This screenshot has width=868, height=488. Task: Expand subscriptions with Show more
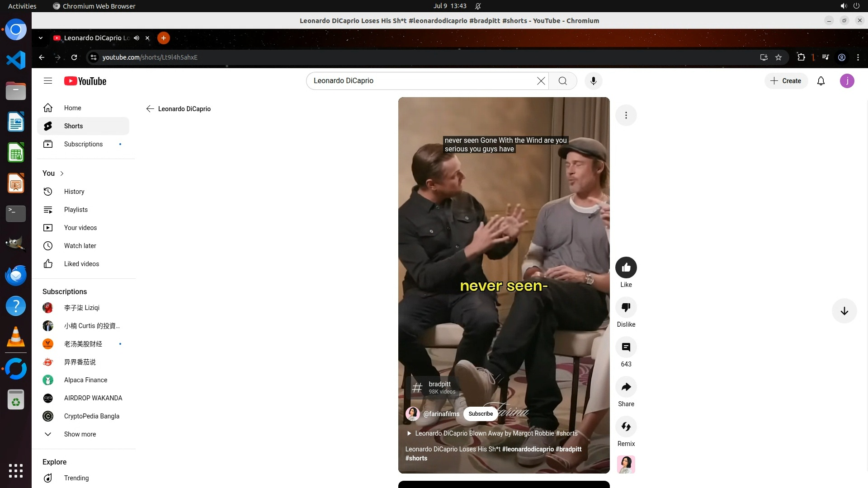coord(80,434)
